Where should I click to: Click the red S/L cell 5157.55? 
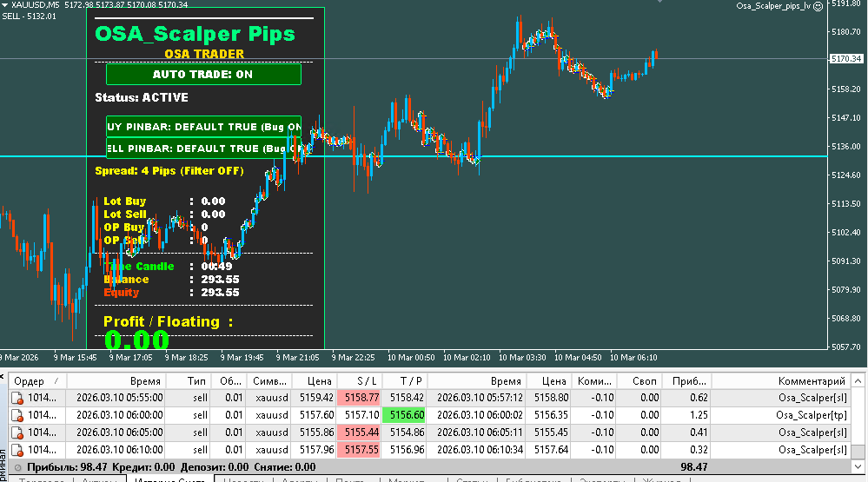[x=359, y=450]
